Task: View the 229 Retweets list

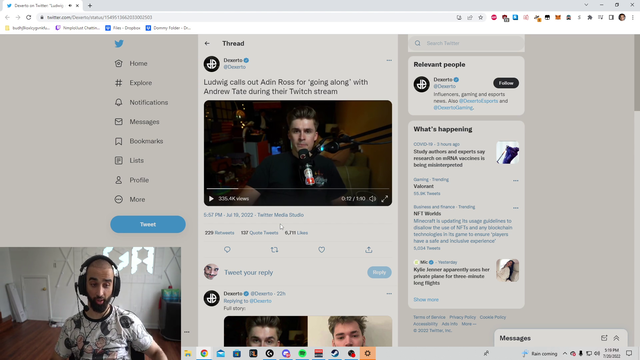Action: pyautogui.click(x=220, y=233)
